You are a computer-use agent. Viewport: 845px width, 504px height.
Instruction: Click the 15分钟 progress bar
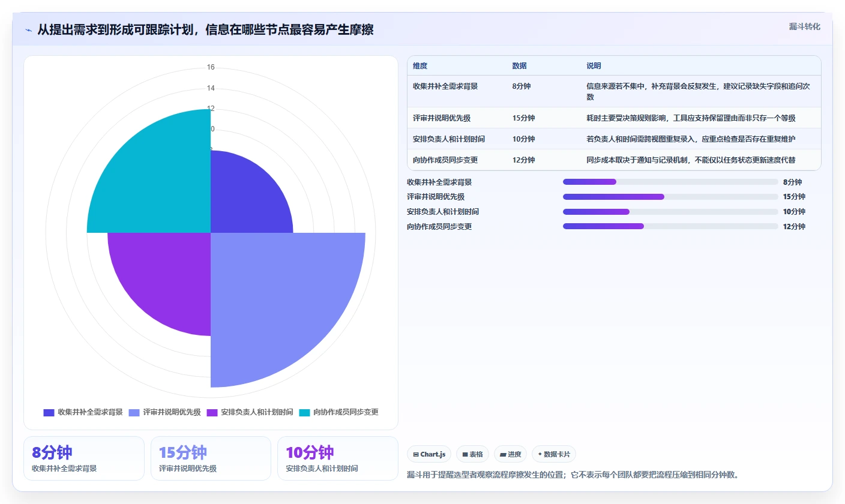click(x=670, y=197)
